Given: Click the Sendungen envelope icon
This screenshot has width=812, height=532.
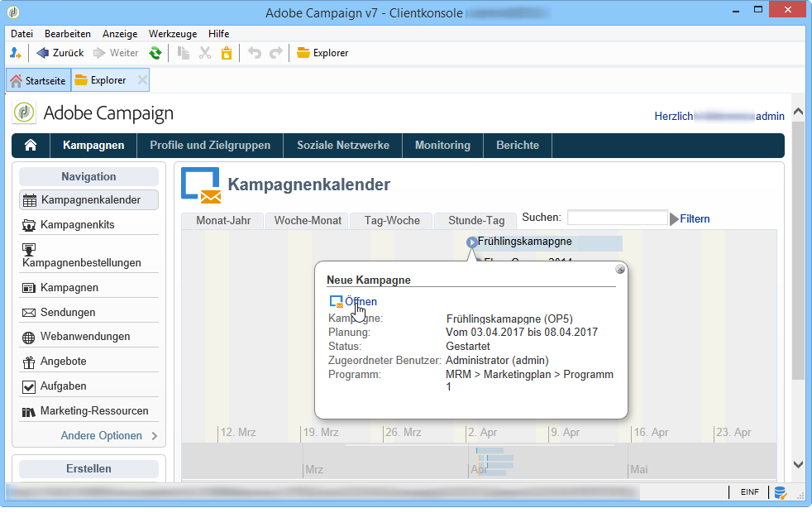Looking at the screenshot, I should tap(28, 313).
